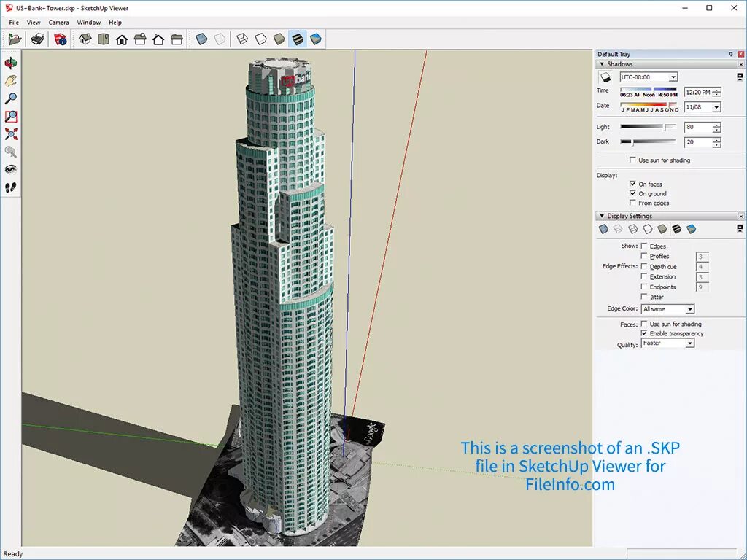Screen dimensions: 747x560
Task: Disable Enable transparency checkbox
Action: coord(644,333)
